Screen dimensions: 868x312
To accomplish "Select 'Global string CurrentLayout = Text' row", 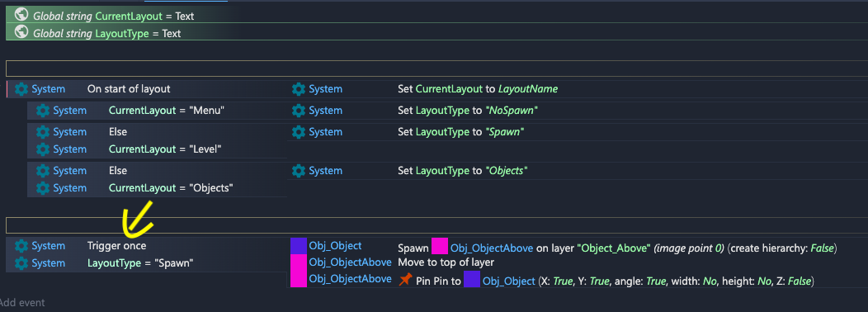I will (436, 16).
